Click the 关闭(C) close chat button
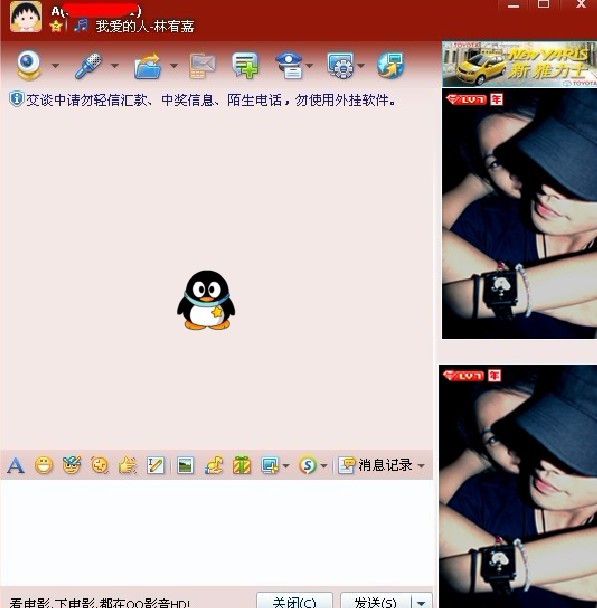This screenshot has width=597, height=608. [x=295, y=601]
